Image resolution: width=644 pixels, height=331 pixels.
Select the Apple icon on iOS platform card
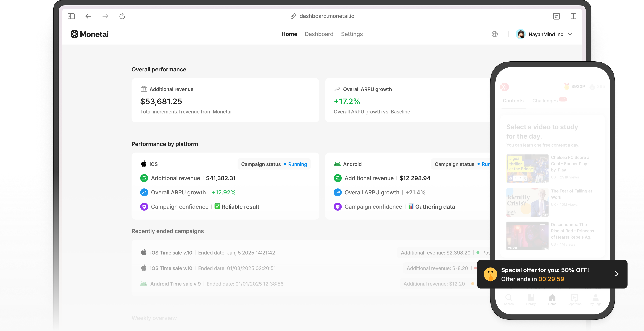(x=144, y=164)
